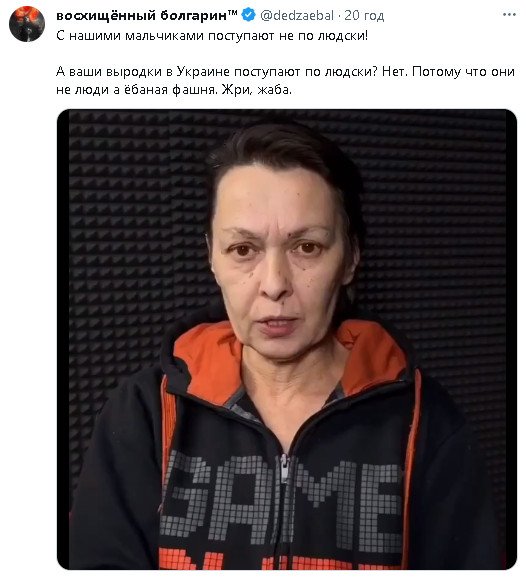
Task: Open the author's round profile avatar
Action: 27,24
